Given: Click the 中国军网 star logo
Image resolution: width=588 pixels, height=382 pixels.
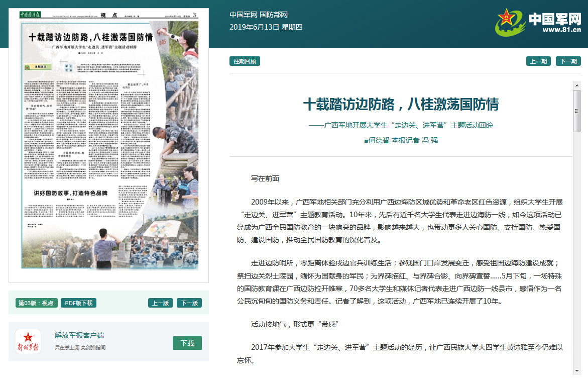Looking at the screenshot, I should coord(511,22).
